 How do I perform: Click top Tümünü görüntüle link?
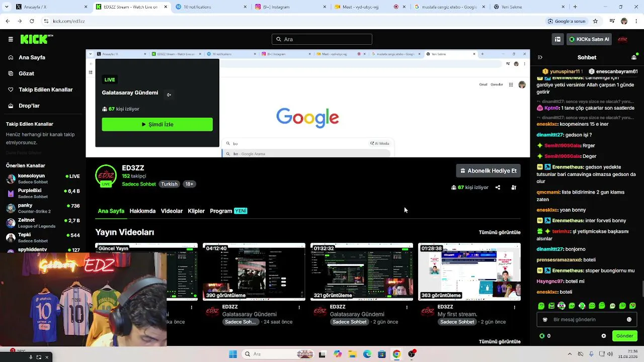click(x=500, y=232)
